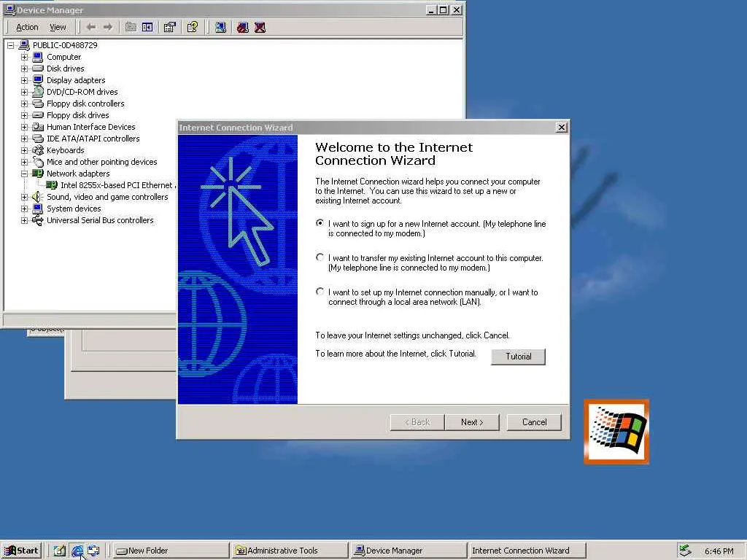Click the Uninstall device toolbar icon
Image resolution: width=747 pixels, height=560 pixels.
pos(260,27)
